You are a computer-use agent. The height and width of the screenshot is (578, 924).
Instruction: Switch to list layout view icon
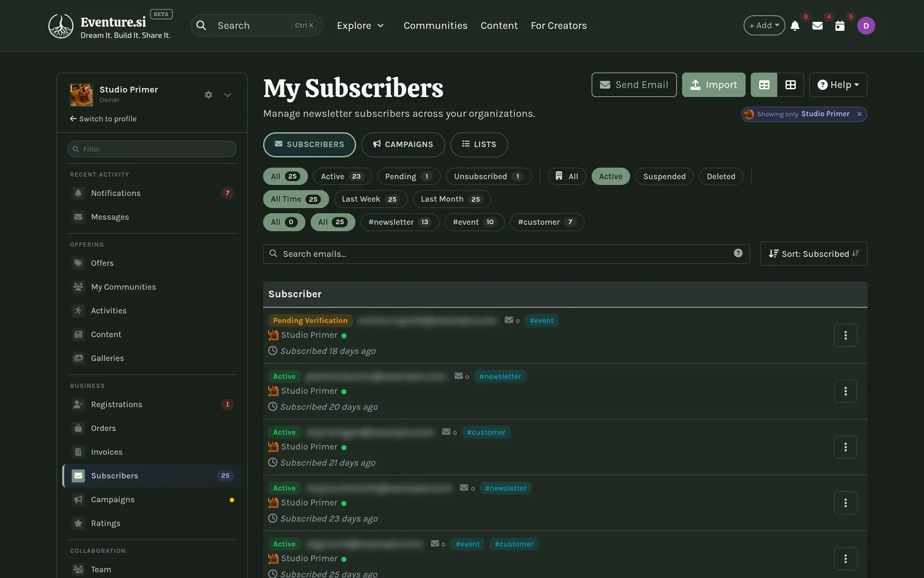[x=764, y=85]
